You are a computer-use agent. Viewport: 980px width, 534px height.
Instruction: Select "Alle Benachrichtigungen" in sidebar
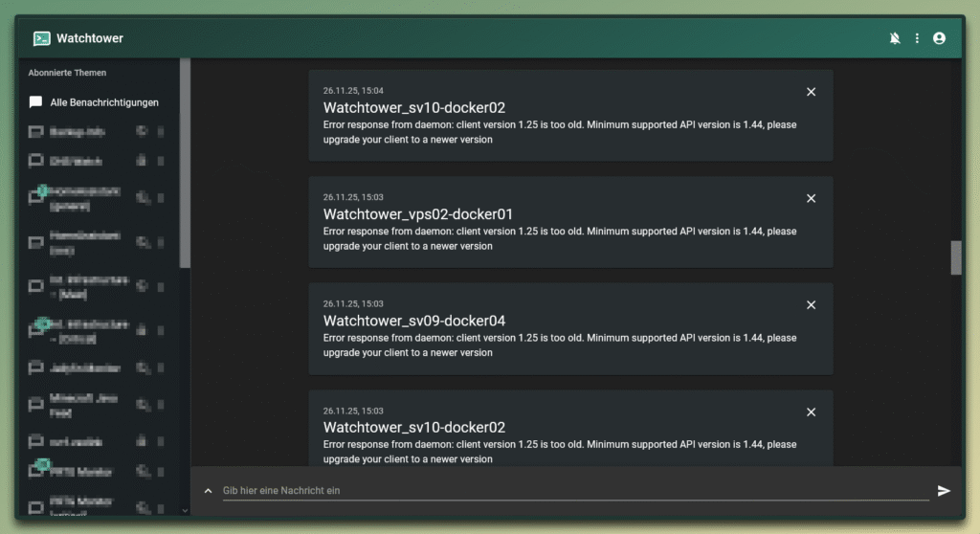tap(104, 102)
